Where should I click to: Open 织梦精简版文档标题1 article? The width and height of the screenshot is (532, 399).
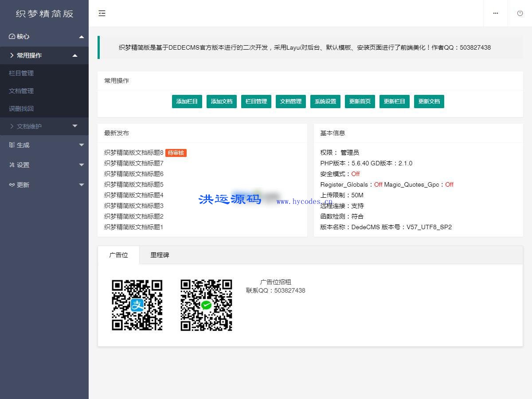pyautogui.click(x=134, y=227)
